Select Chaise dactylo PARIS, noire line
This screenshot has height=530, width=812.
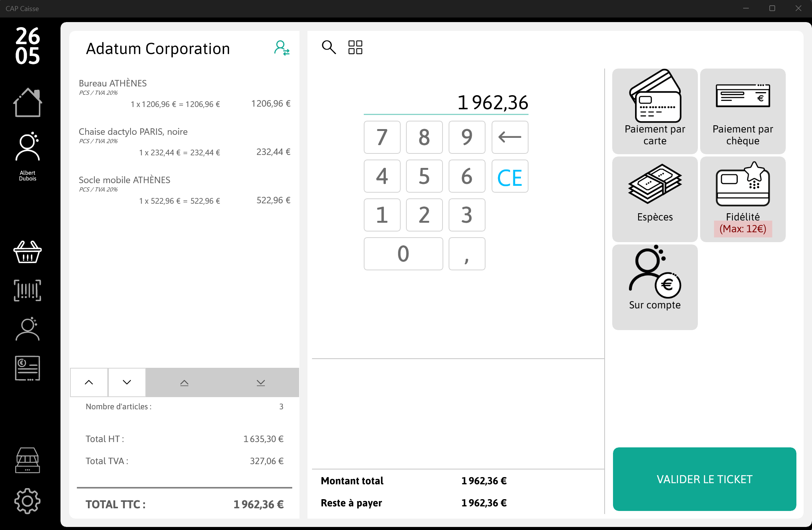[x=185, y=142]
